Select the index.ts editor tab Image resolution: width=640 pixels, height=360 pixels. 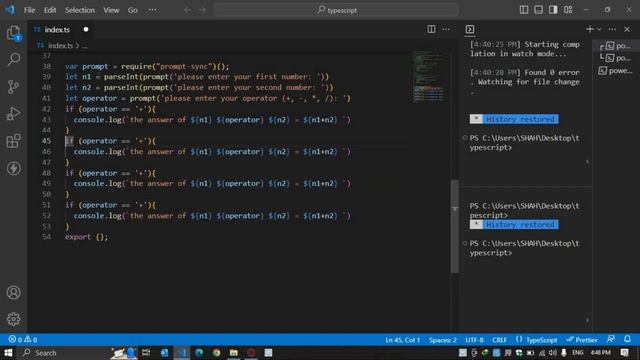[57, 29]
